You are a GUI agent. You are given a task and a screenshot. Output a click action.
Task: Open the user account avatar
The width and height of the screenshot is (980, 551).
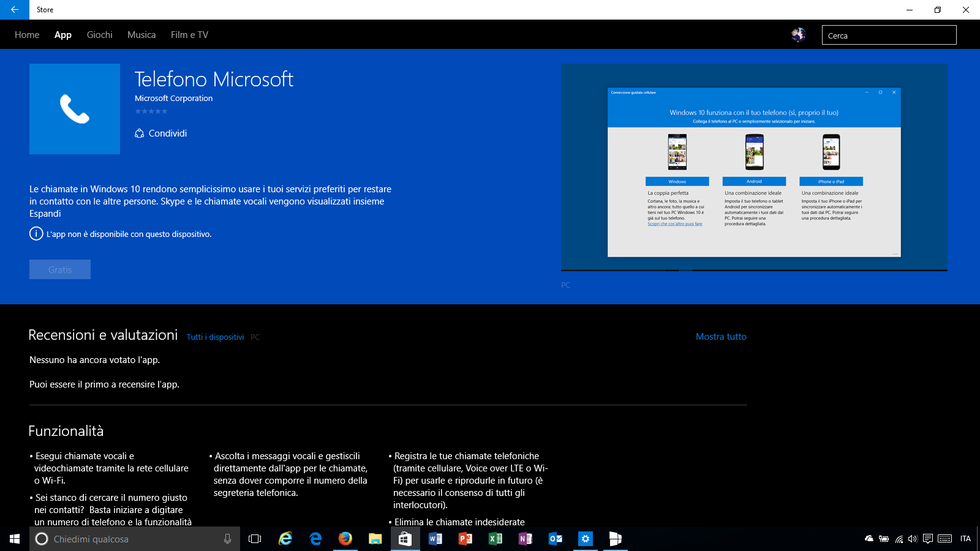798,35
